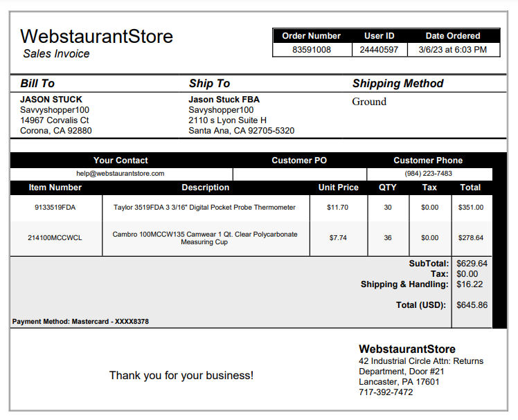518x420 pixels.
Task: Click the Ground shipping method
Action: tap(369, 102)
